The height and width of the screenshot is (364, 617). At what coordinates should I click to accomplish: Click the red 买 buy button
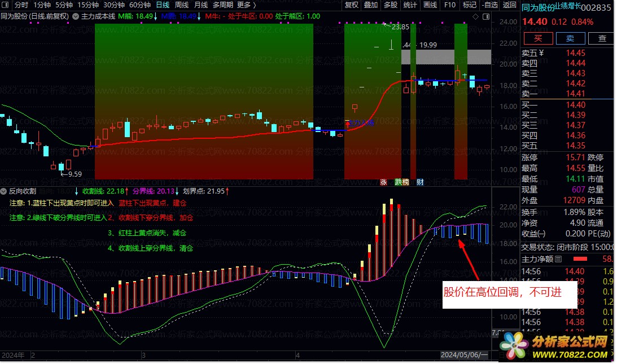538,38
